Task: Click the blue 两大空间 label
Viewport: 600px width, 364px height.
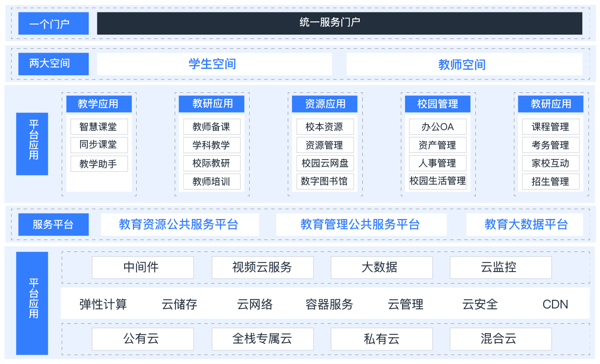Action: coord(54,64)
